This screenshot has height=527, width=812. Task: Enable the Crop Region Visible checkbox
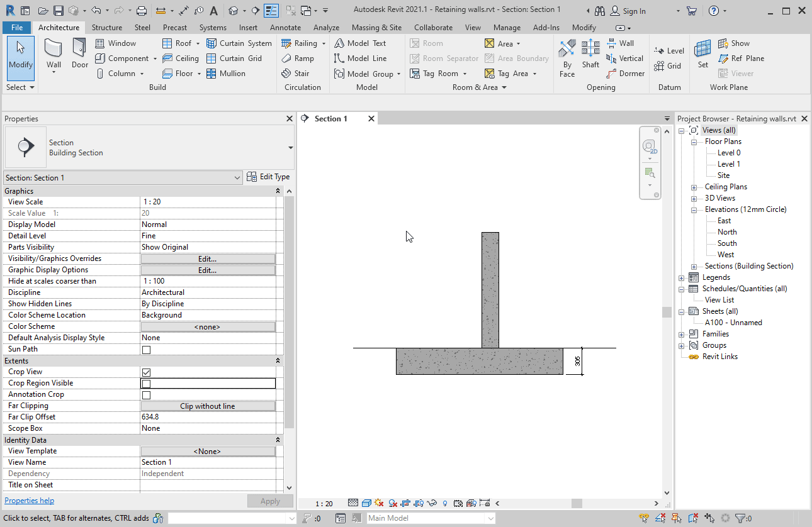pyautogui.click(x=146, y=383)
